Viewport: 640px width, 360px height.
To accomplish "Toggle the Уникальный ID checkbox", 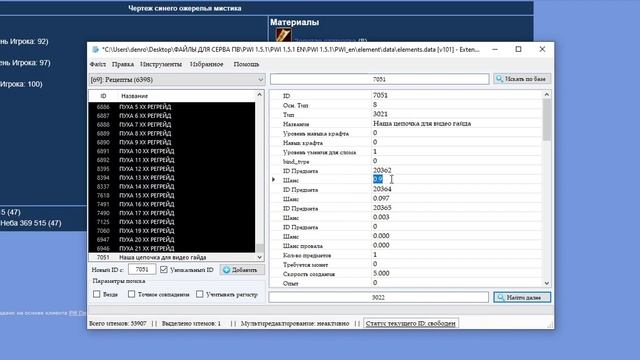I will pyautogui.click(x=164, y=270).
